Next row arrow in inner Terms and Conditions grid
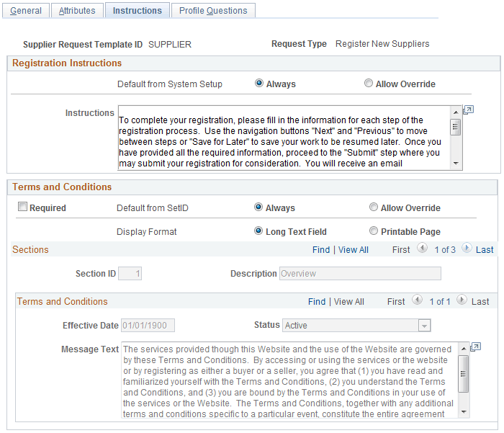Screen dimensions: 504x433 [x=462, y=300]
